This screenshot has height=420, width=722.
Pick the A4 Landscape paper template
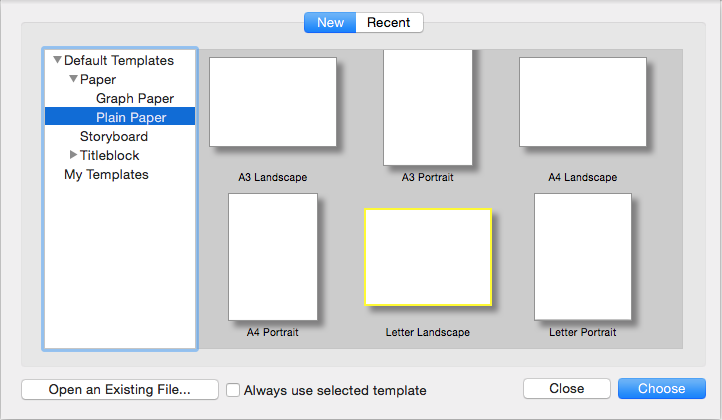582,102
